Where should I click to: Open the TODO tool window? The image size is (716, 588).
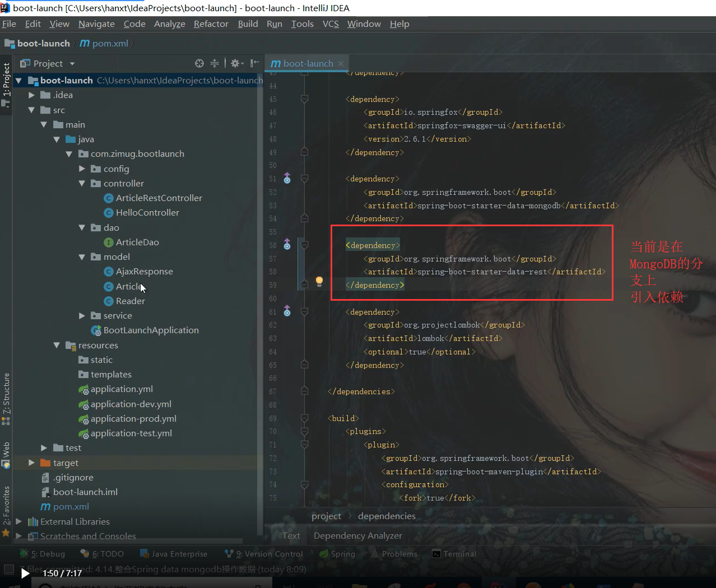coord(102,554)
